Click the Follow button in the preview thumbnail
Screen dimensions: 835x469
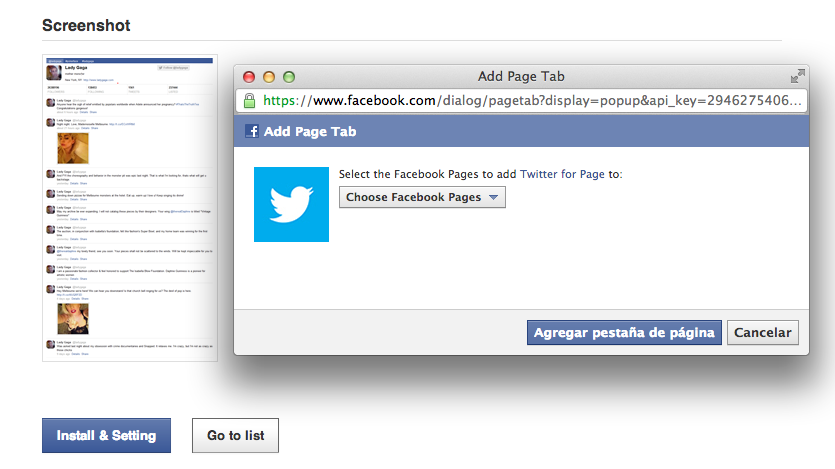(x=174, y=68)
